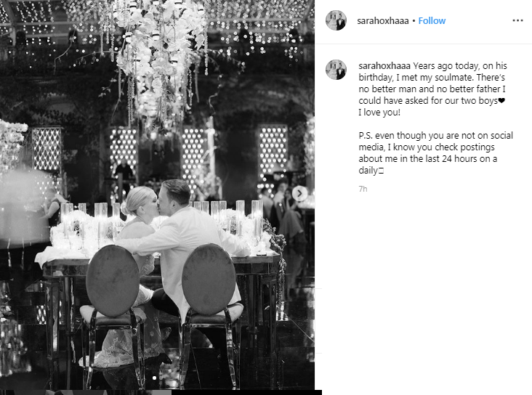Click the black heart emoji in caption
Screen dimensions: 532x395
501,101
